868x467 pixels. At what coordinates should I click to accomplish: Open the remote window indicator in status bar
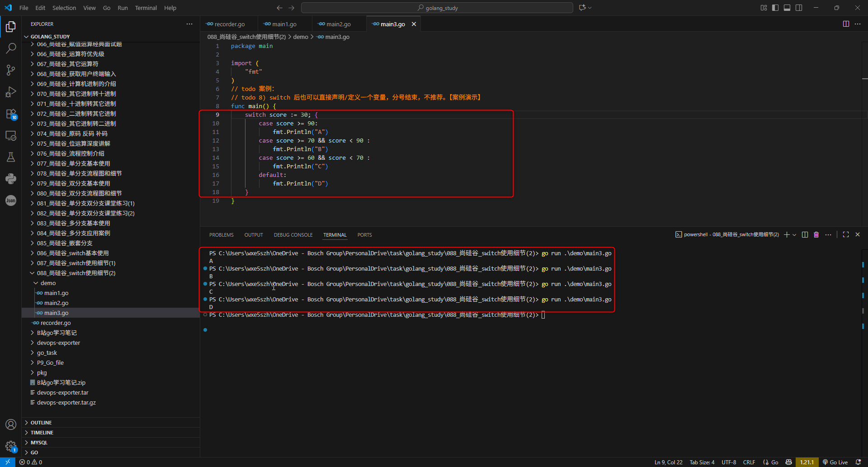coord(8,462)
